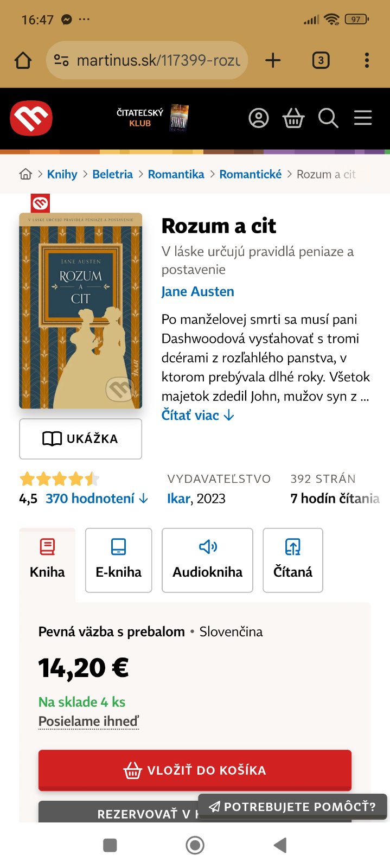Open the hamburger menu icon

tap(363, 118)
